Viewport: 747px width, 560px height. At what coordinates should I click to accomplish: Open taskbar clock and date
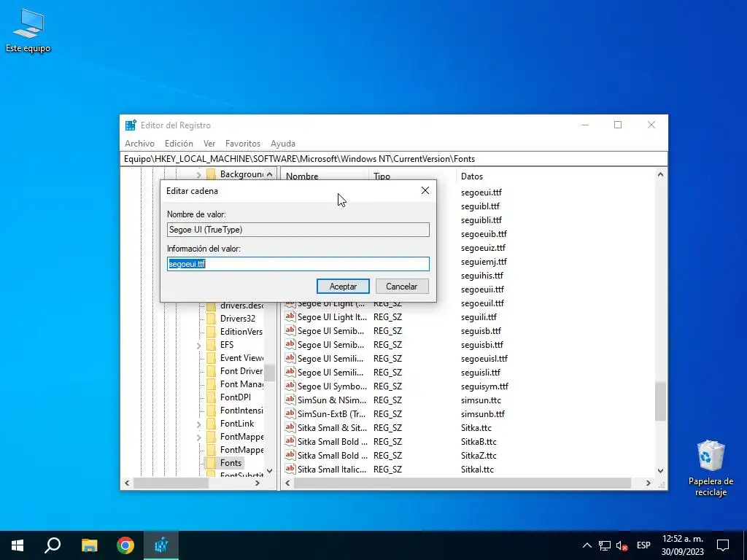(x=682, y=545)
